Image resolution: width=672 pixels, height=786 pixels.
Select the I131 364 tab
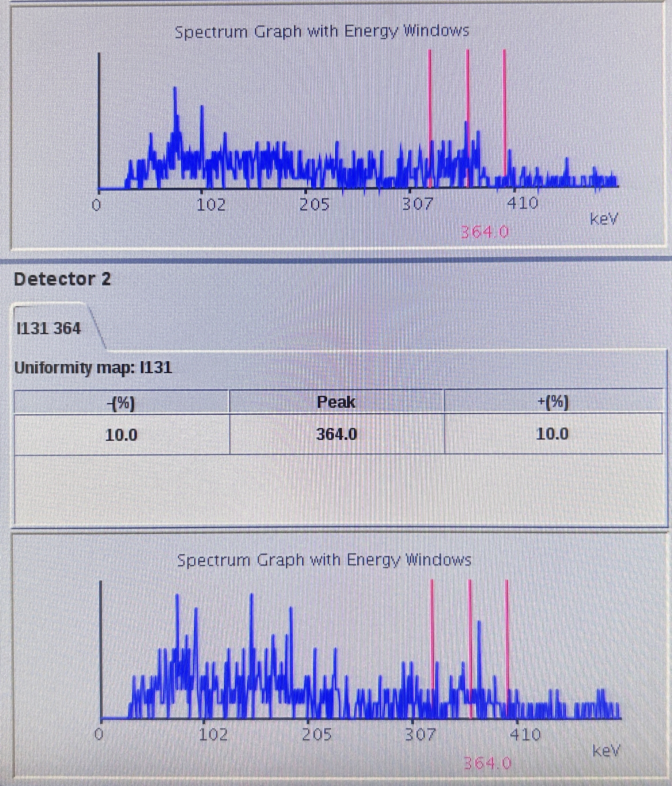click(49, 328)
